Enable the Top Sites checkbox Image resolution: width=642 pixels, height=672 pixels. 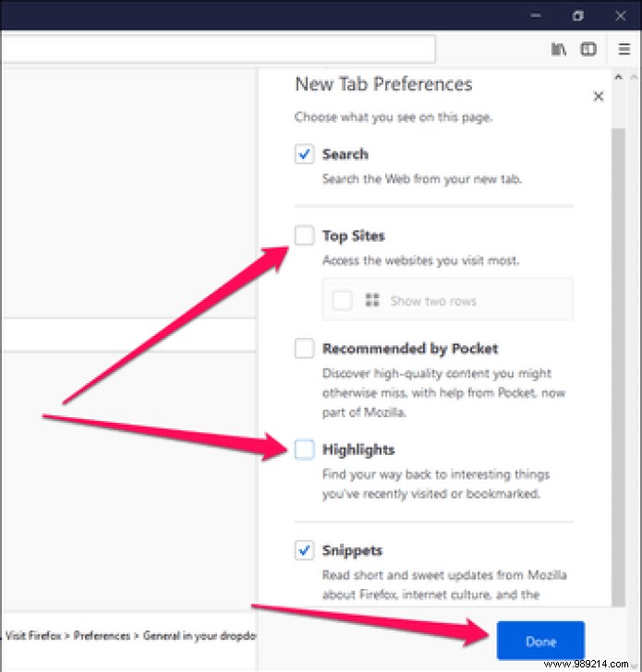305,235
